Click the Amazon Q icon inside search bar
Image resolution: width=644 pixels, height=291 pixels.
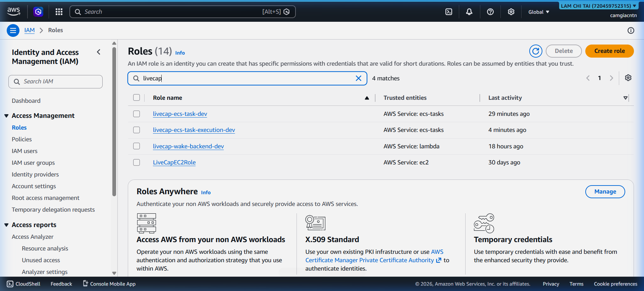(x=286, y=12)
